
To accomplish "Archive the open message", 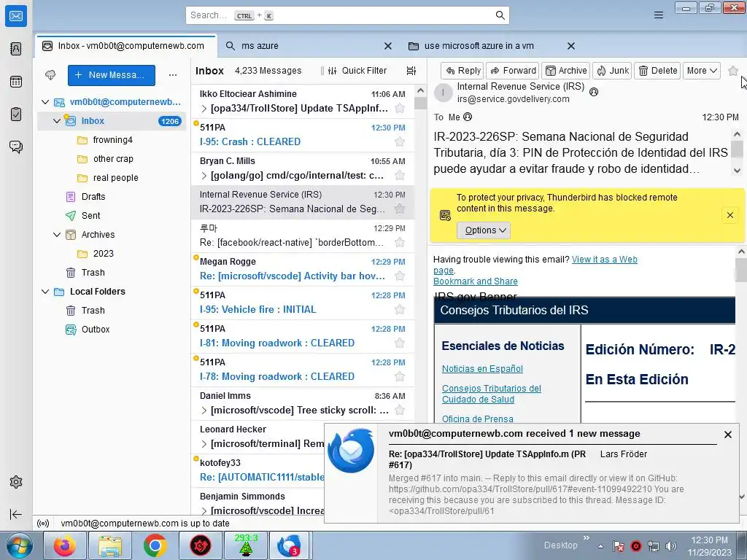I will click(x=566, y=71).
